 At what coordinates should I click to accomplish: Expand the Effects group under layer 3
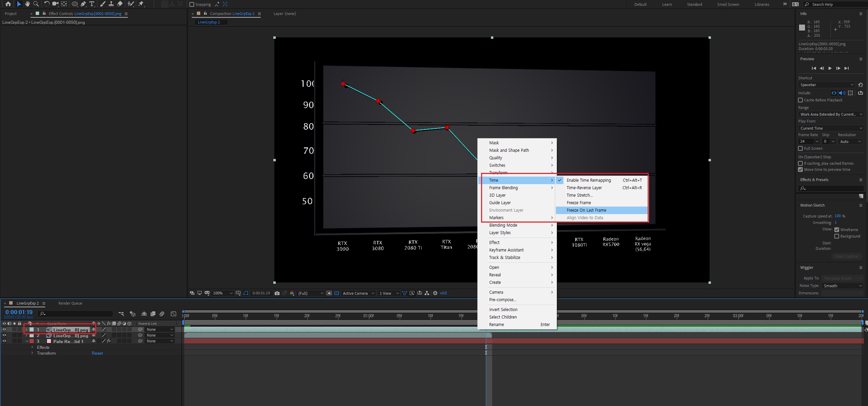(32, 347)
